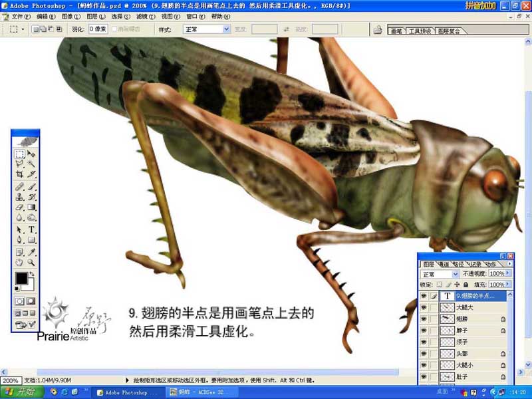Image resolution: width=532 pixels, height=399 pixels.
Task: Select the Rectangular Marquee tool in toolbox
Action: click(x=20, y=154)
